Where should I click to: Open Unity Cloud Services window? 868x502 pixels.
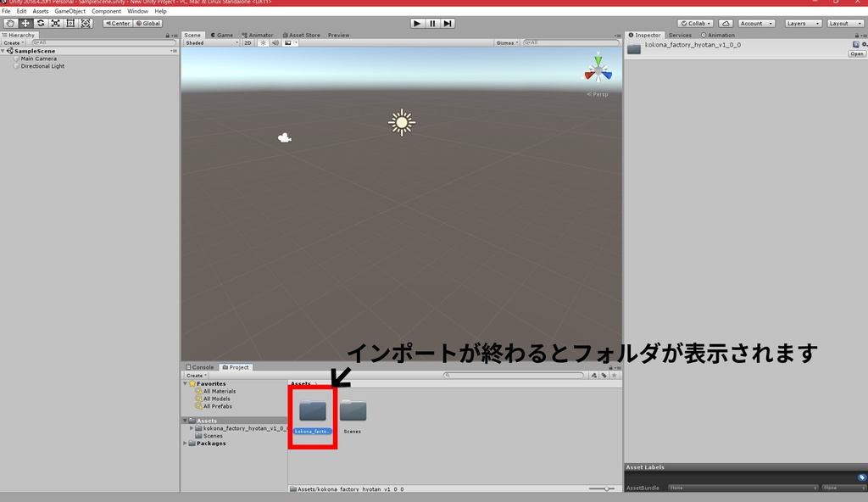(x=727, y=23)
